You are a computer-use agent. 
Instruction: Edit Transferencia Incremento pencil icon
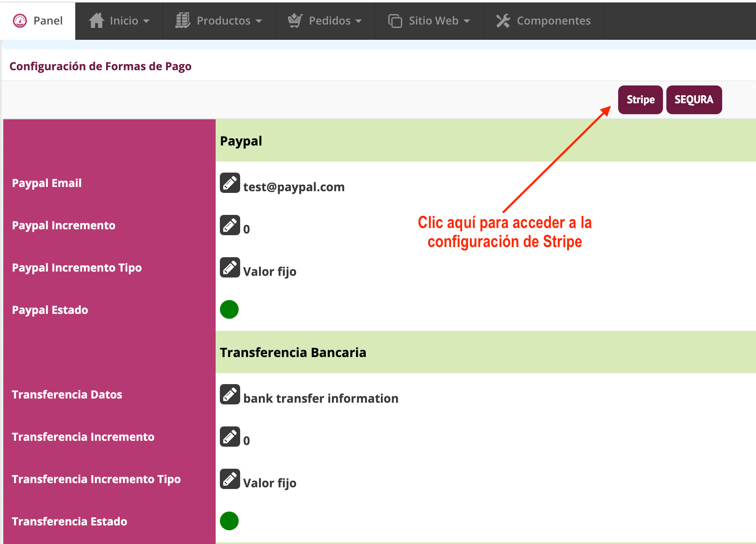click(230, 437)
